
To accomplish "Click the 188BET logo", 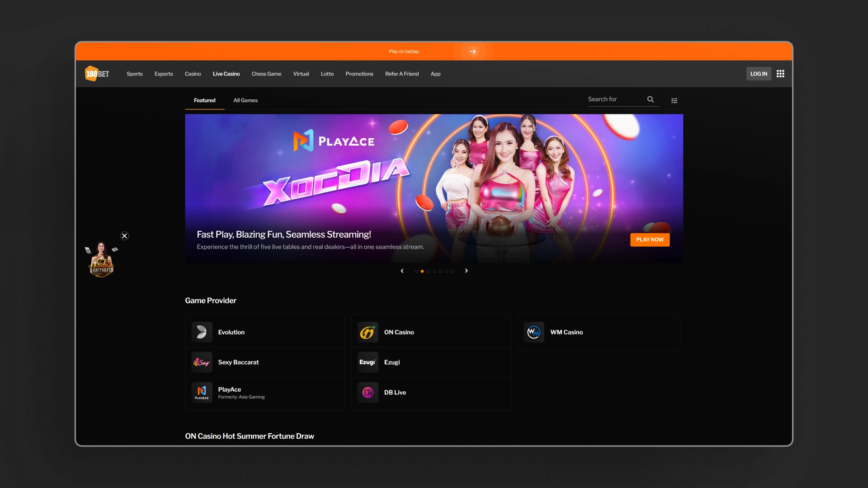I will coord(97,74).
